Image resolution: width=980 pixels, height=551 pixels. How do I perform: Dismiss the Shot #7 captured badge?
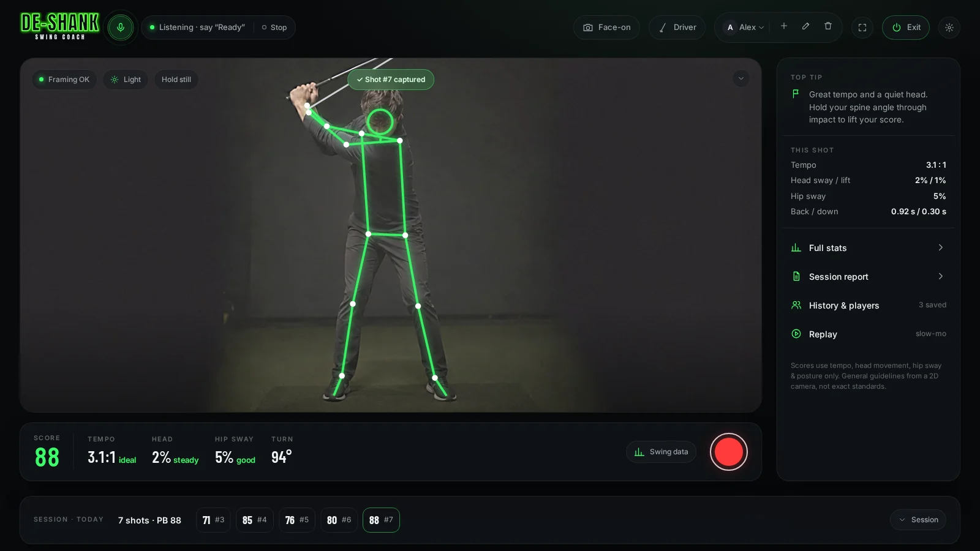pos(391,80)
